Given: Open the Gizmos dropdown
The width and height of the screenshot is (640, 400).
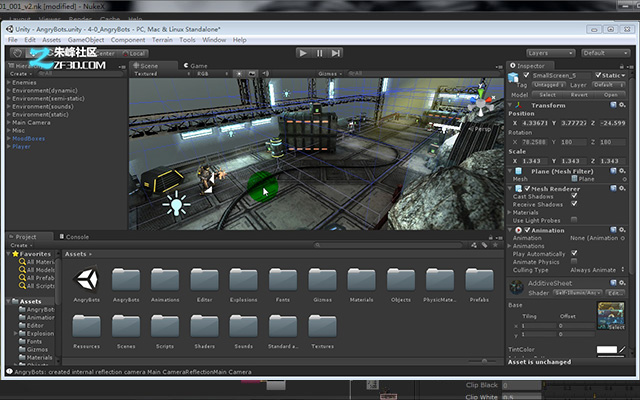Looking at the screenshot, I should pyautogui.click(x=330, y=74).
